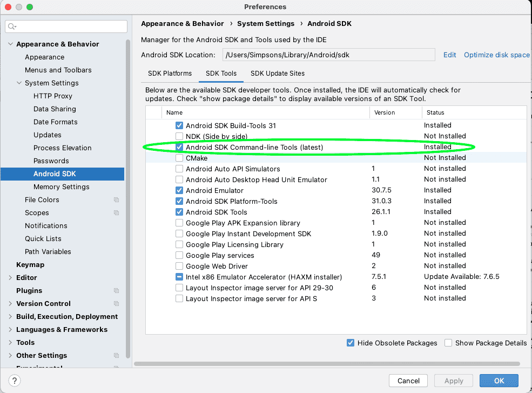The width and height of the screenshot is (532, 393).
Task: Collapse the Appearance & Behavior section
Action: (10, 44)
